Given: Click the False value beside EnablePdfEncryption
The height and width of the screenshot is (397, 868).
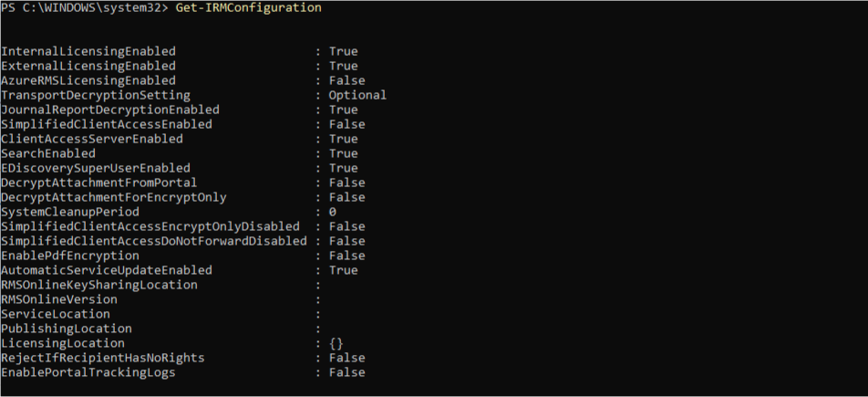Looking at the screenshot, I should click(346, 256).
